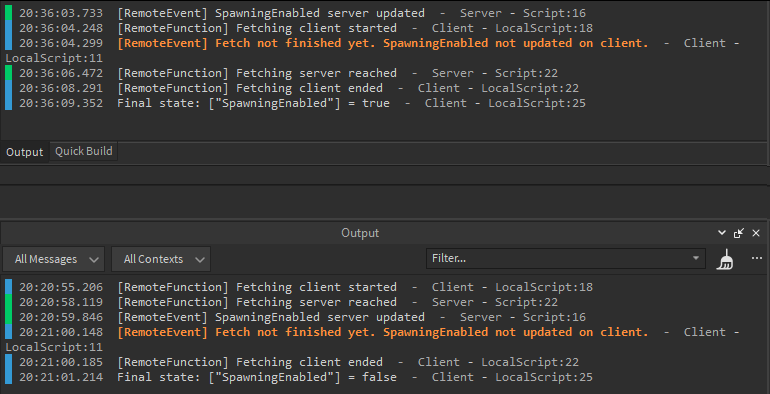Switch to the Quick Build tab
Screen dimensions: 770x394
(x=83, y=151)
